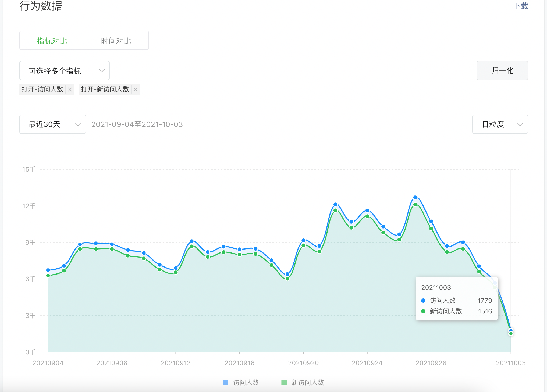This screenshot has height=392, width=547.
Task: Click the green data point at 20211003
Action: 511,334
